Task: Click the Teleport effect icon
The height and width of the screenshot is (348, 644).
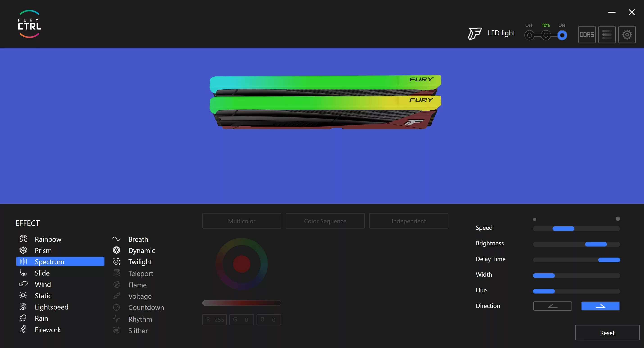Action: [x=116, y=273]
